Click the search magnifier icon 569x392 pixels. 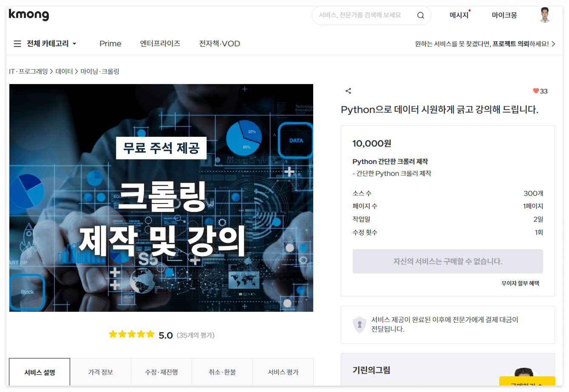click(x=420, y=15)
